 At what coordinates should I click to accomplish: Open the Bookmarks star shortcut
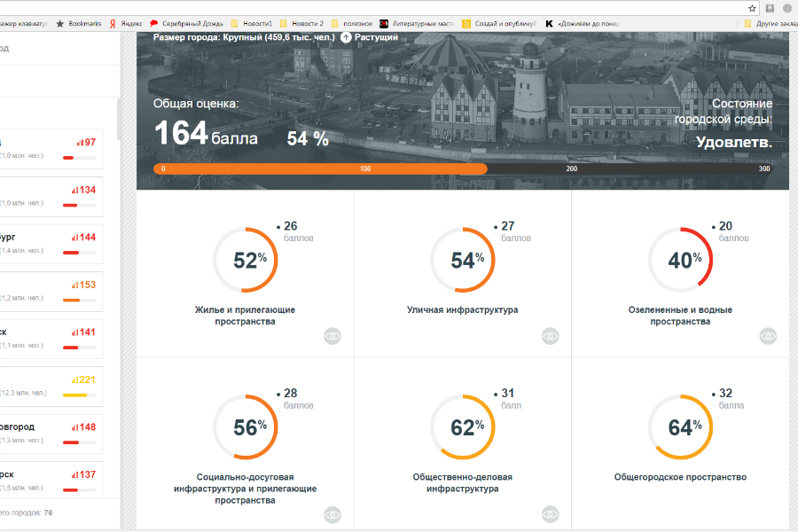pos(79,23)
